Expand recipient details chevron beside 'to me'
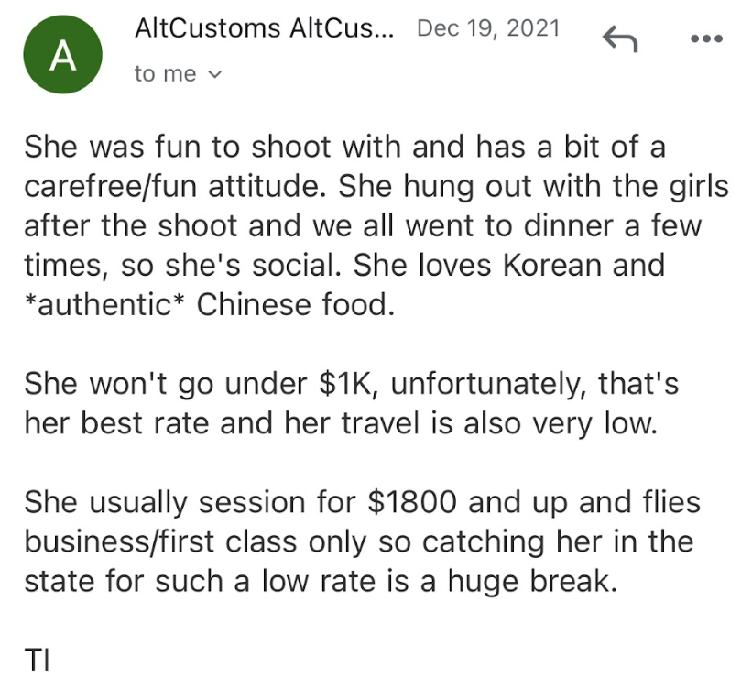This screenshot has height=700, width=741. [x=214, y=75]
